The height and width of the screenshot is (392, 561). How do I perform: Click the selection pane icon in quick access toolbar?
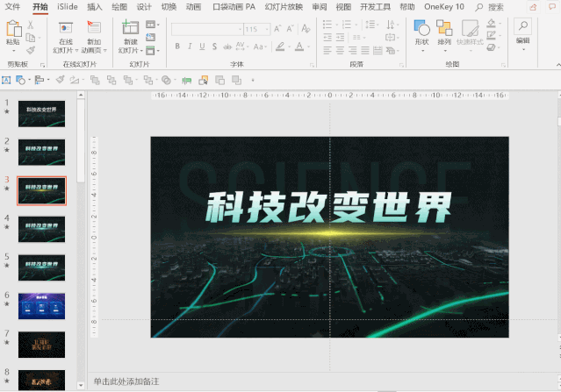coord(203,80)
